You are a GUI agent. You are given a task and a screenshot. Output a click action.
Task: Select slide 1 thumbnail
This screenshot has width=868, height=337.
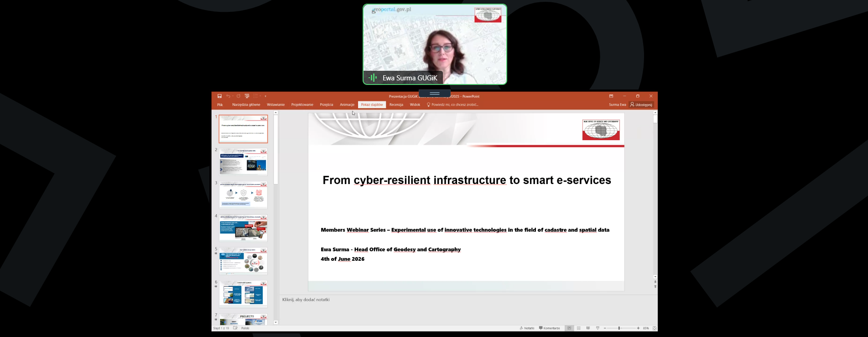tap(243, 129)
